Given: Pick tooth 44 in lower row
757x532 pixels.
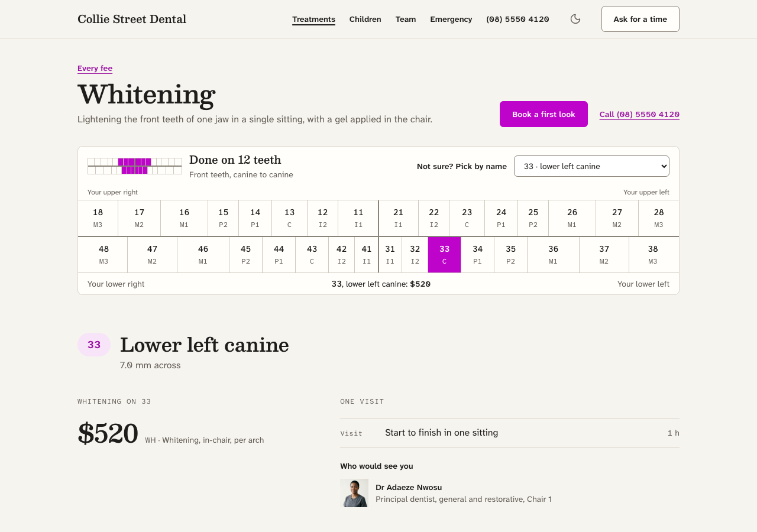Looking at the screenshot, I should [279, 255].
